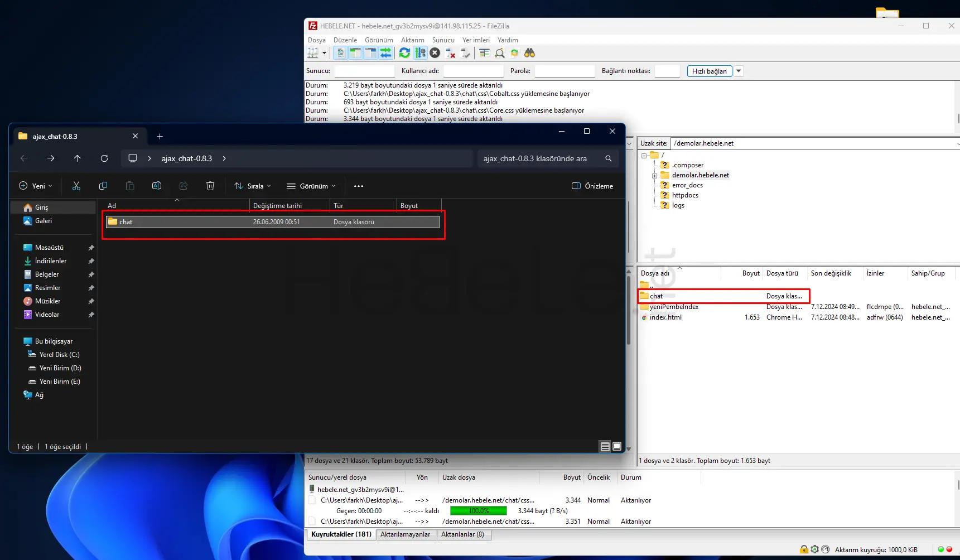Open the Yeni dropdown in Explorer
This screenshot has height=560, width=960.
36,186
